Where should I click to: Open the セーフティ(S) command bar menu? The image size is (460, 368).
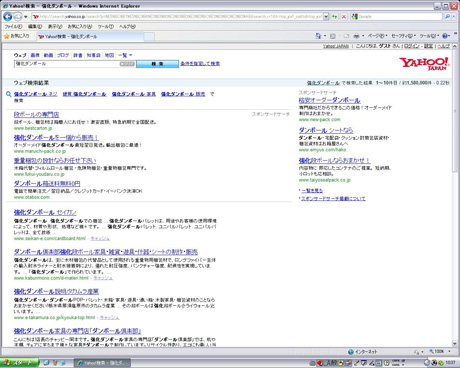click(403, 36)
